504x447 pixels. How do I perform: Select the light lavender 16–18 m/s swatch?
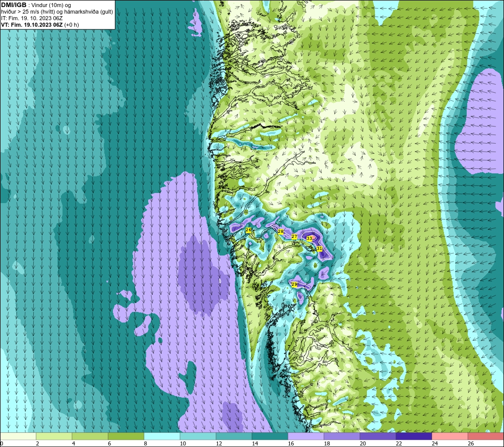click(306, 436)
